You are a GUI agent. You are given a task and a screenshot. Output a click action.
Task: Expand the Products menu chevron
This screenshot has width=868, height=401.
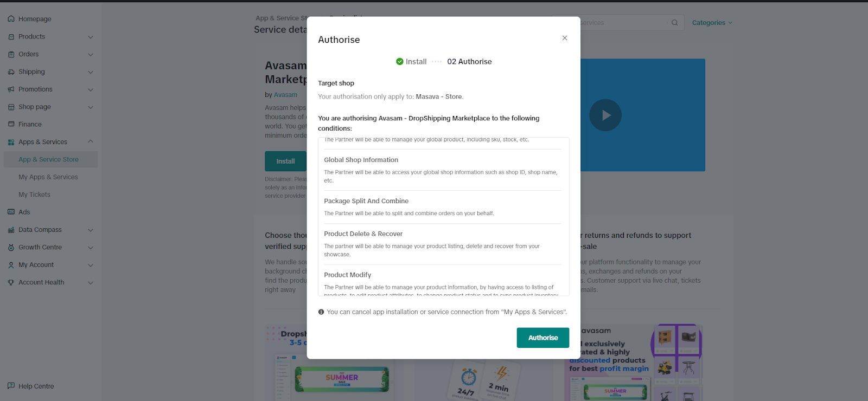click(x=91, y=37)
